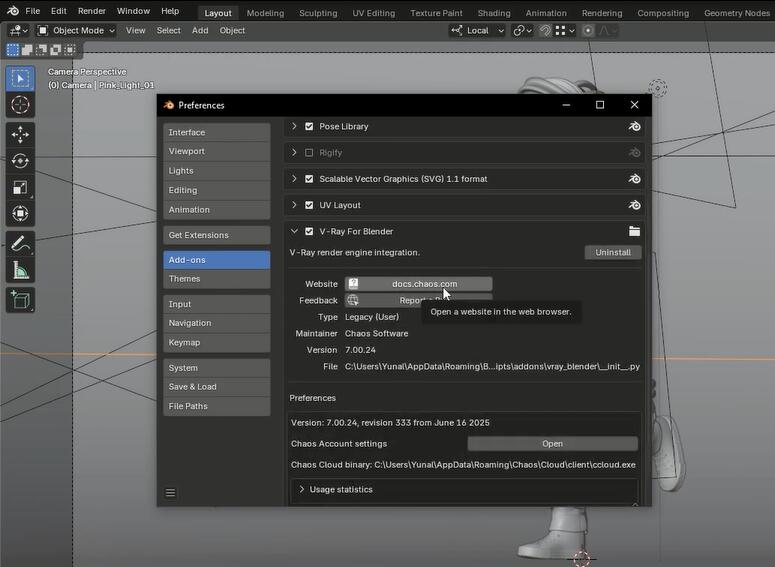Switch to the Modeling workspace tab
The image size is (775, 567).
tap(265, 13)
